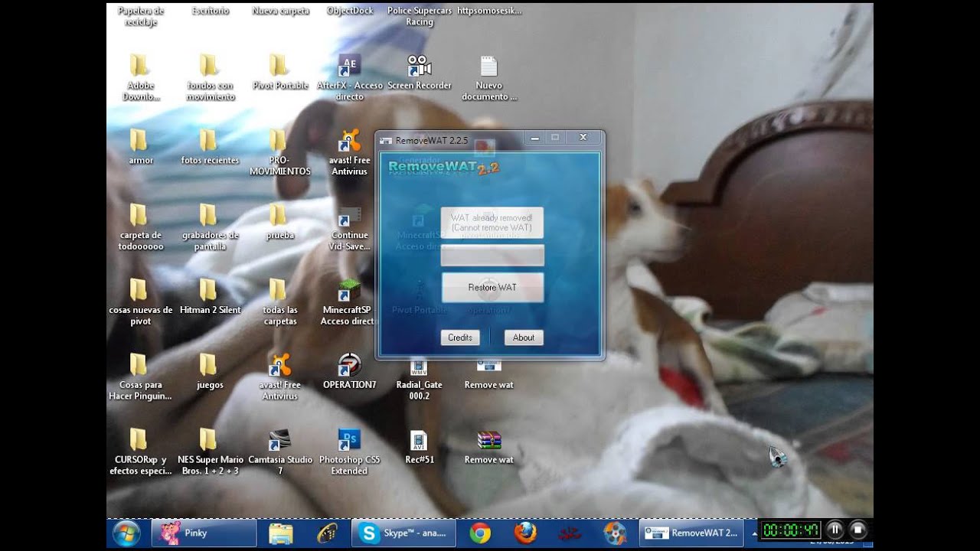Select the 'juegos' folder icon
This screenshot has height=551, width=980.
coord(208,365)
